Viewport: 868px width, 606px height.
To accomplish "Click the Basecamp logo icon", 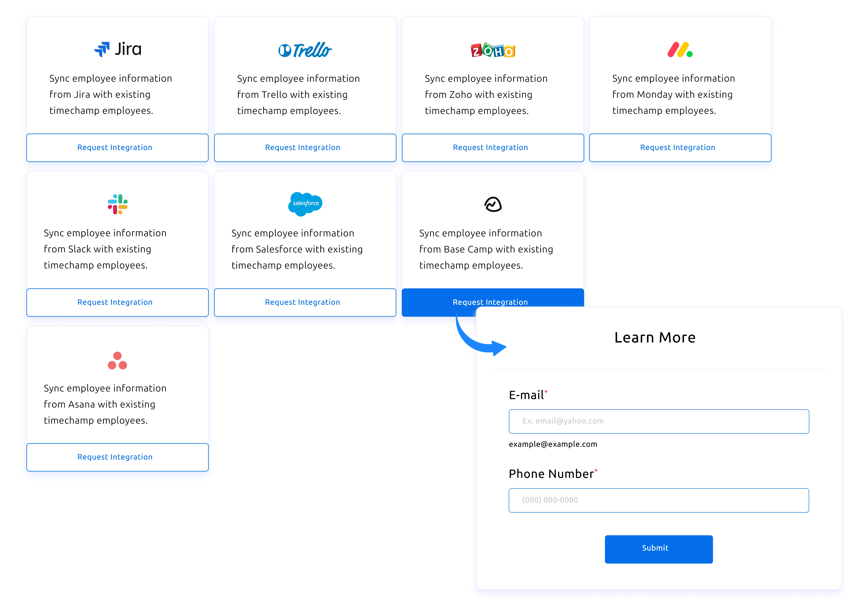I will click(x=493, y=204).
